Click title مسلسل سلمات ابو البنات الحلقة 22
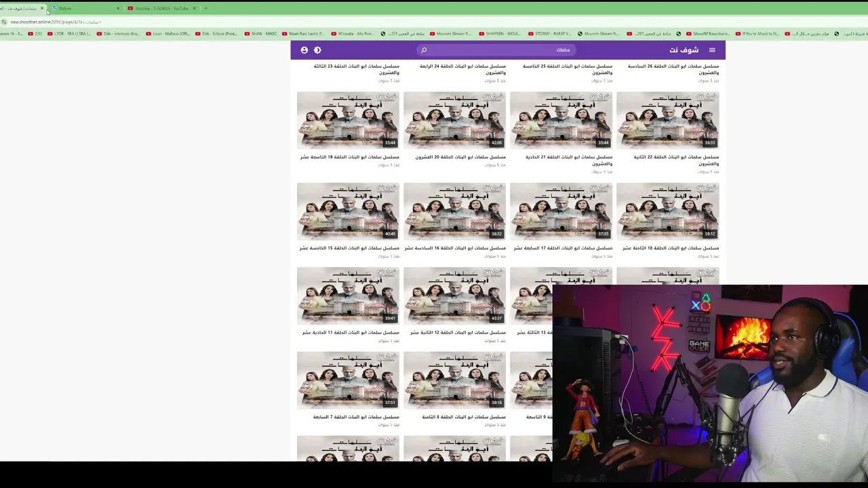Image resolution: width=868 pixels, height=488 pixels. [x=675, y=160]
